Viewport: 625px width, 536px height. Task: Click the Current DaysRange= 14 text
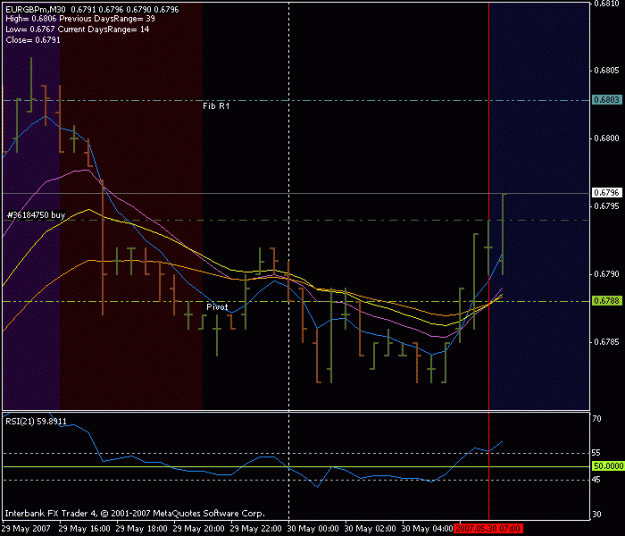(x=104, y=29)
